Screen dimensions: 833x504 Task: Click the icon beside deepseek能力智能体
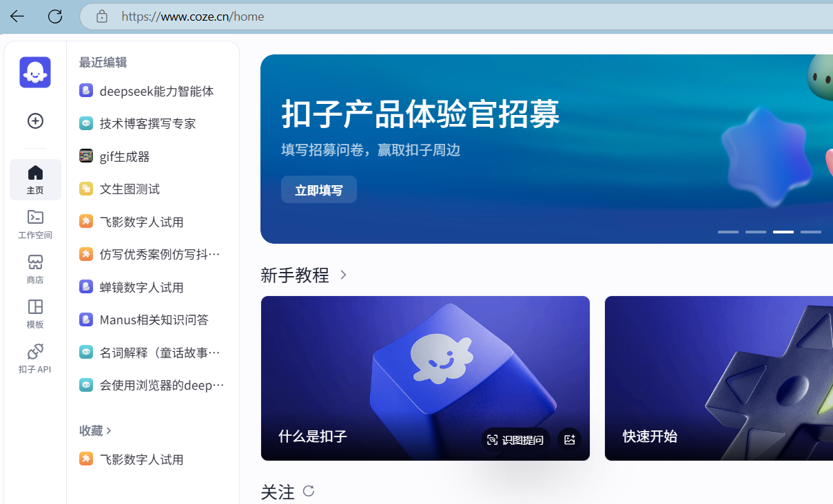(86, 90)
